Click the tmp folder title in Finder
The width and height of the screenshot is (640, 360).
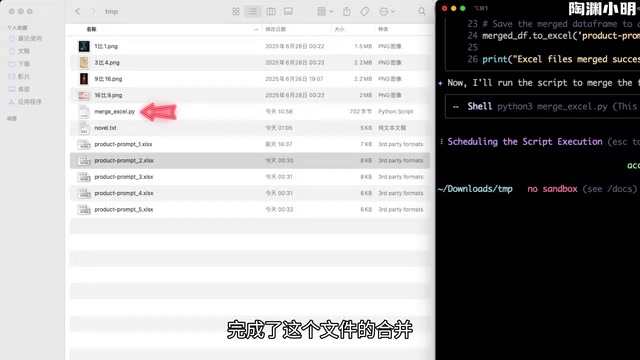[111, 11]
